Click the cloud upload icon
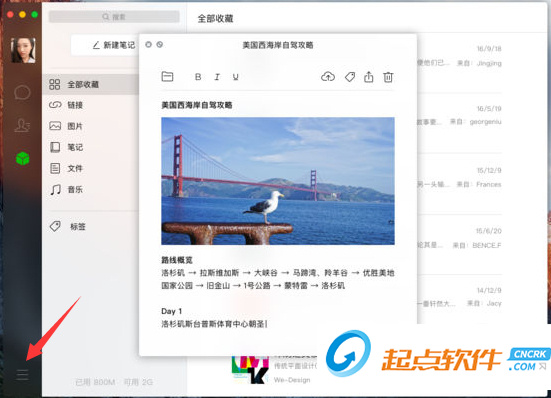This screenshot has width=551, height=398. [328, 77]
